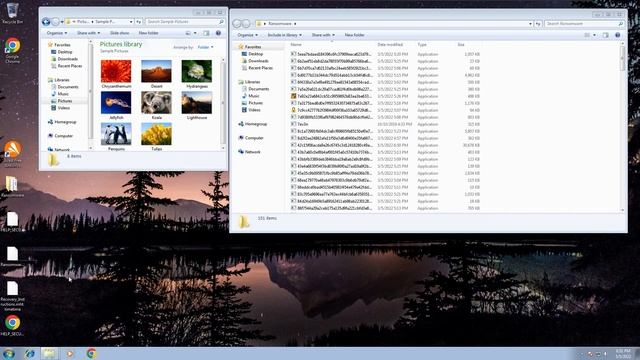Click New folder in Ransomware window

[x=354, y=35]
